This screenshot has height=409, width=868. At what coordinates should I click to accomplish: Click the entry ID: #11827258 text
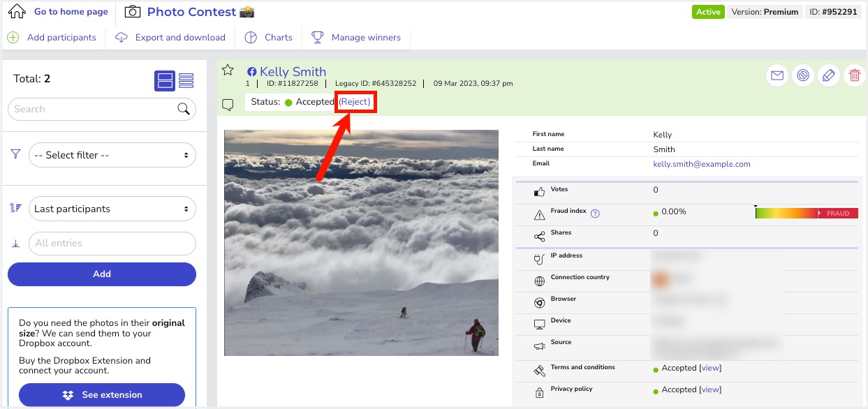(293, 84)
